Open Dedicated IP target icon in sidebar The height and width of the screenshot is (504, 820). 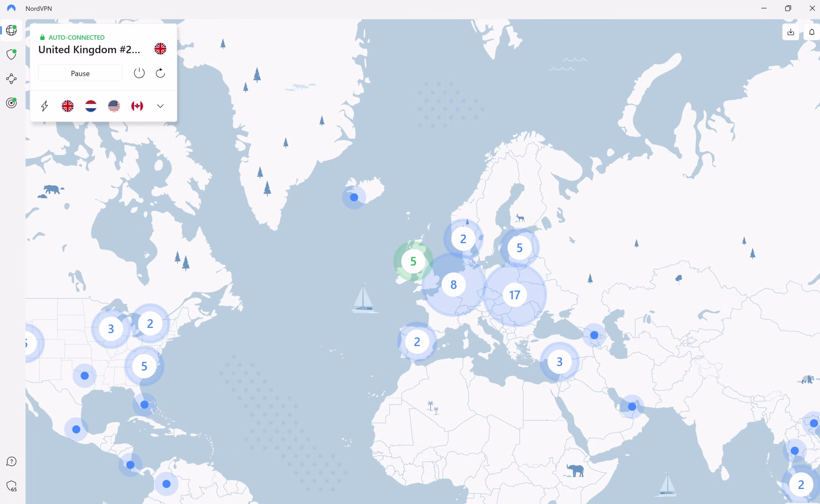(11, 103)
